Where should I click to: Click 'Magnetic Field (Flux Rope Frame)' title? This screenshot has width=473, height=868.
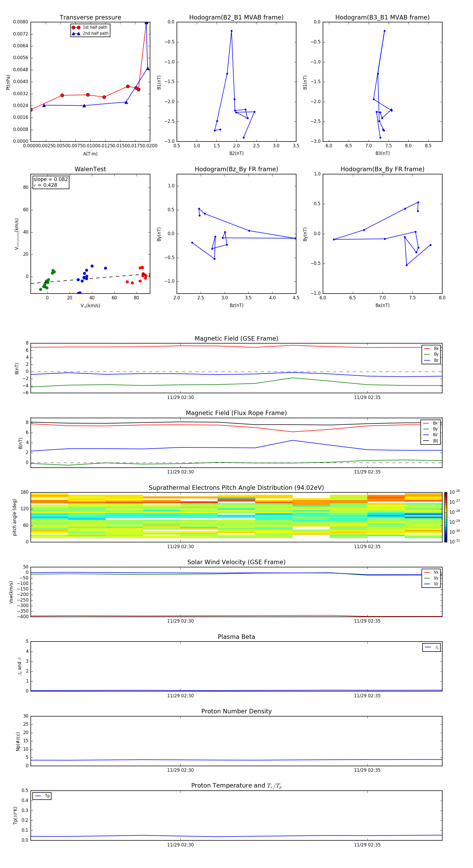(236, 413)
